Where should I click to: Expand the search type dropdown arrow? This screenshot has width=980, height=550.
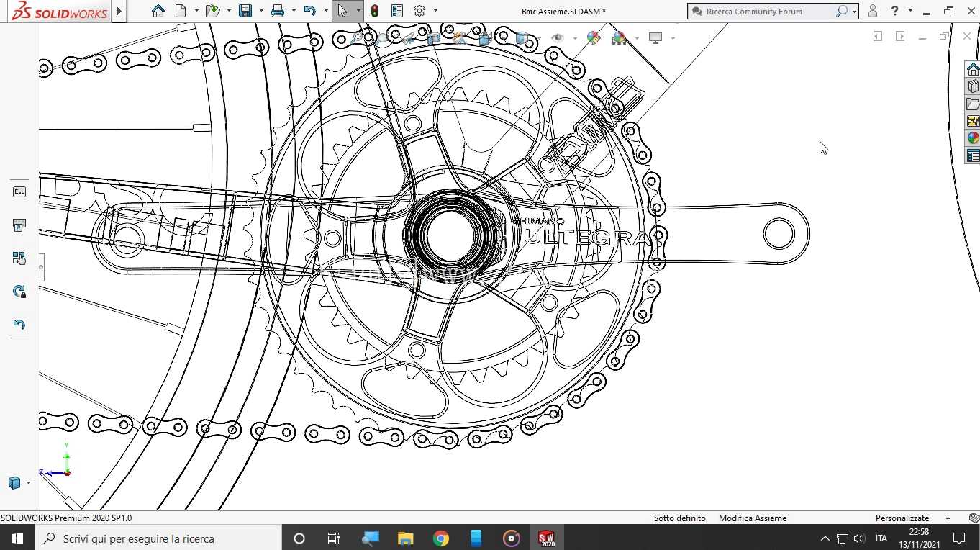pyautogui.click(x=854, y=12)
